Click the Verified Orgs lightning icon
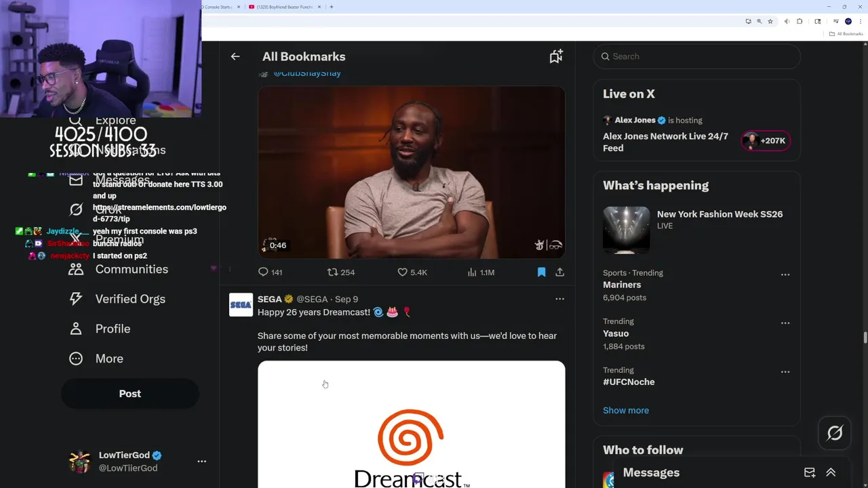Image resolution: width=868 pixels, height=488 pixels. click(x=76, y=299)
